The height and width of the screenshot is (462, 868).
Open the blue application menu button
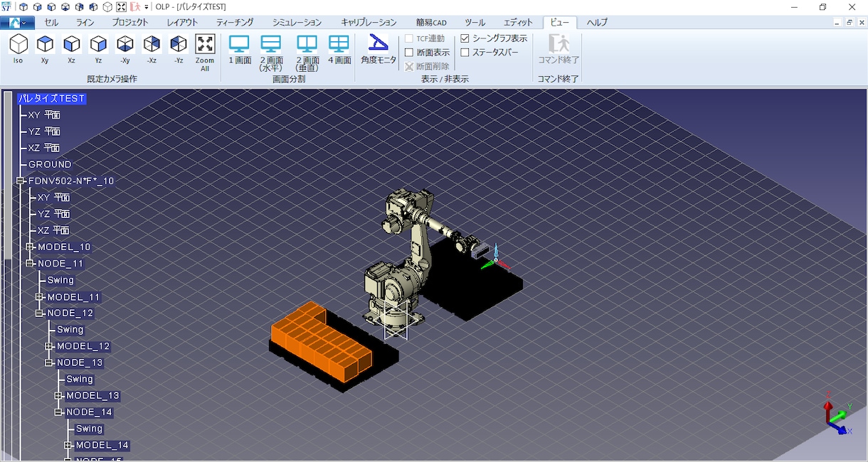pyautogui.click(x=17, y=23)
